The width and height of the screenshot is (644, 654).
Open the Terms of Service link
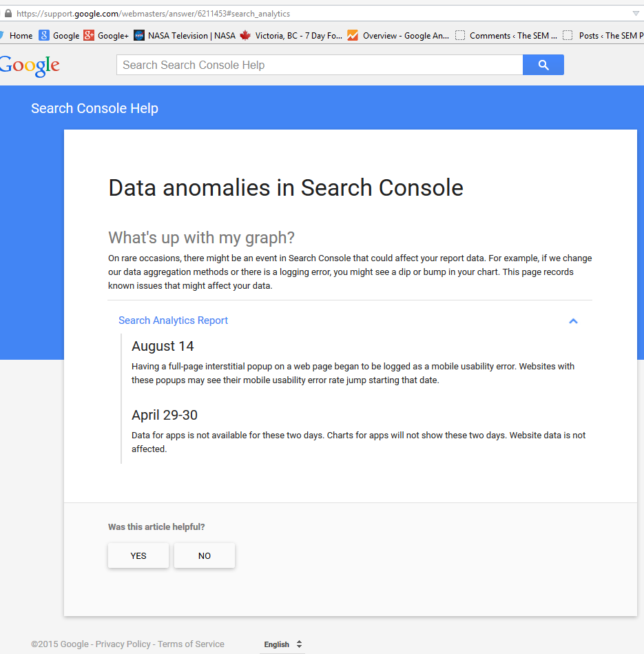(x=191, y=644)
